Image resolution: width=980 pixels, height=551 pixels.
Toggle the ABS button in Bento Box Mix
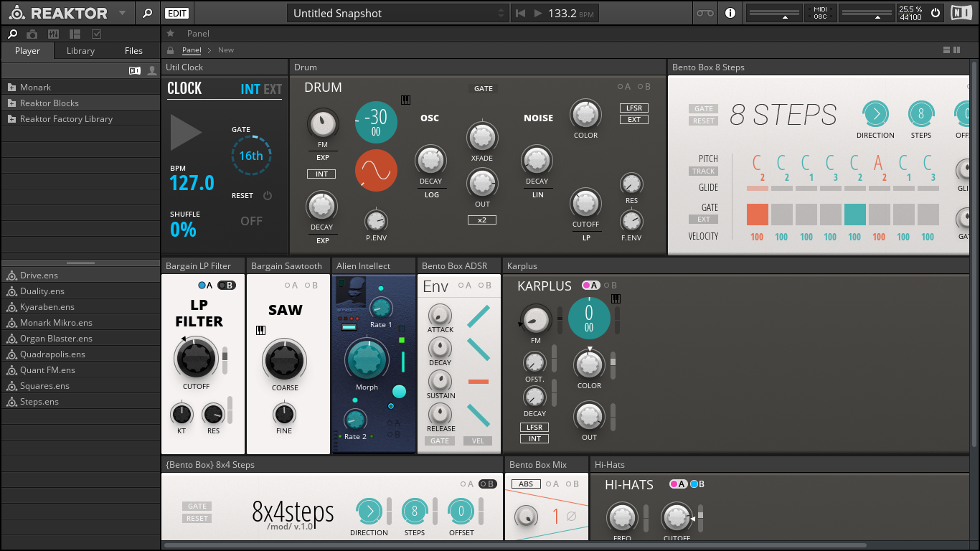[526, 484]
